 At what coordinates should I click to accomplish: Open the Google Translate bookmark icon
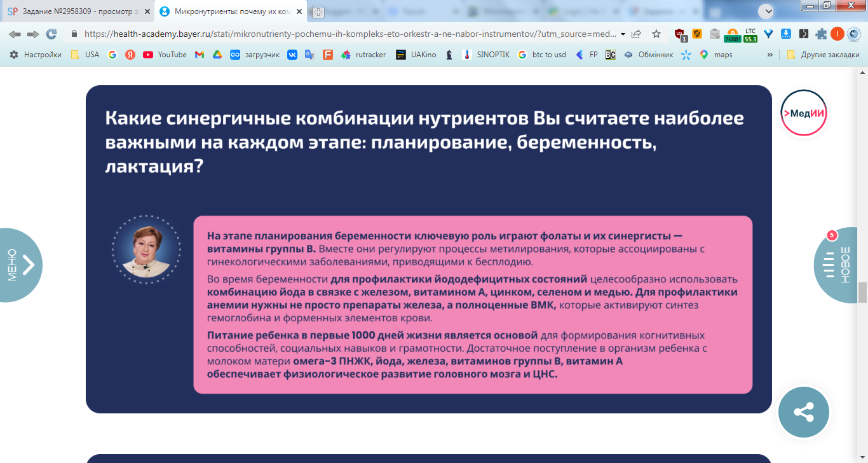(x=310, y=55)
